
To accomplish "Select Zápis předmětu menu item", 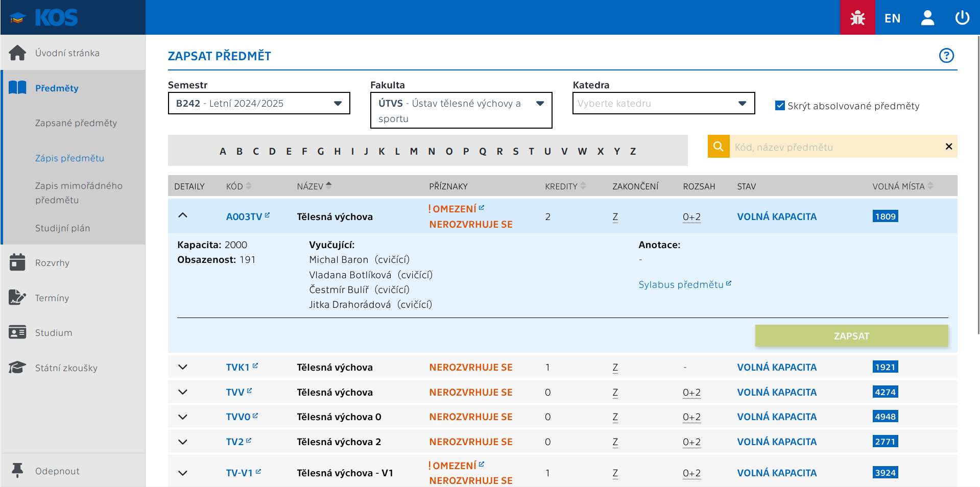I will (x=69, y=158).
